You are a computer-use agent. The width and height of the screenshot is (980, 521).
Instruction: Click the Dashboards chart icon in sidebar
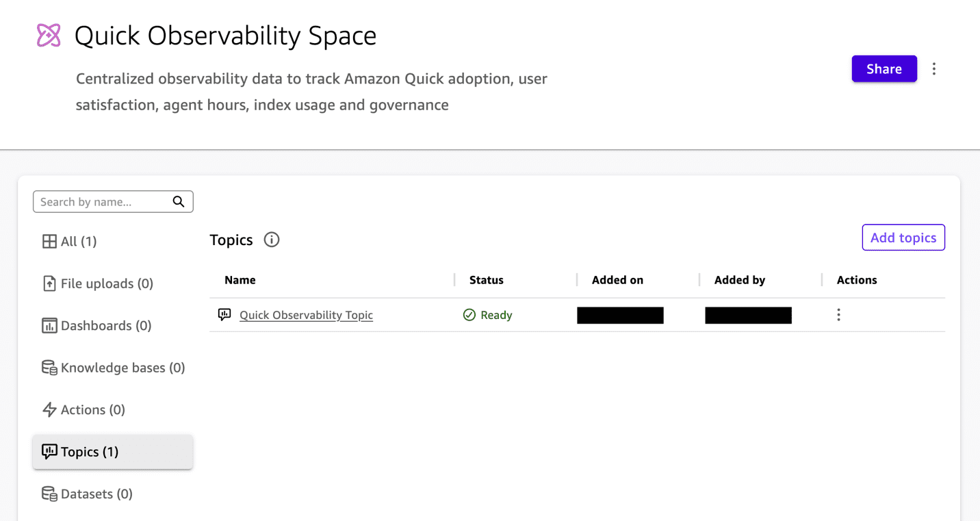coord(49,325)
